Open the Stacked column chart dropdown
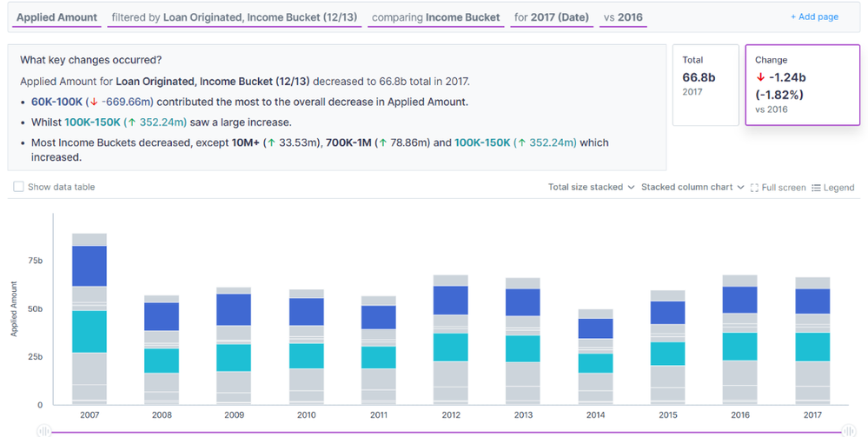Image resolution: width=868 pixels, height=437 pixels. point(692,187)
